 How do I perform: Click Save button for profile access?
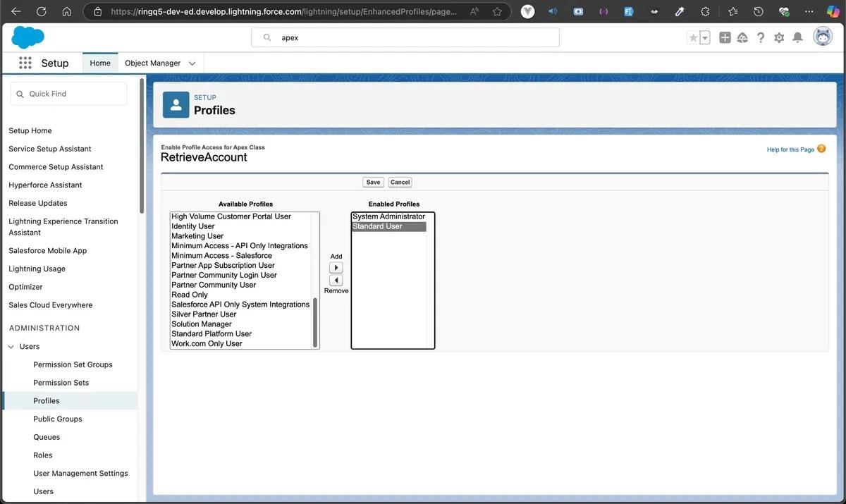pyautogui.click(x=373, y=182)
